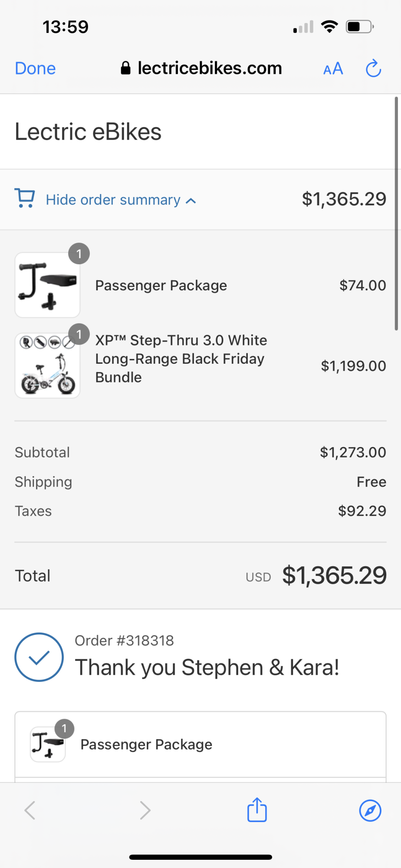The width and height of the screenshot is (401, 868).
Task: Tap the order confirmed checkmark circle
Action: pyautogui.click(x=39, y=657)
